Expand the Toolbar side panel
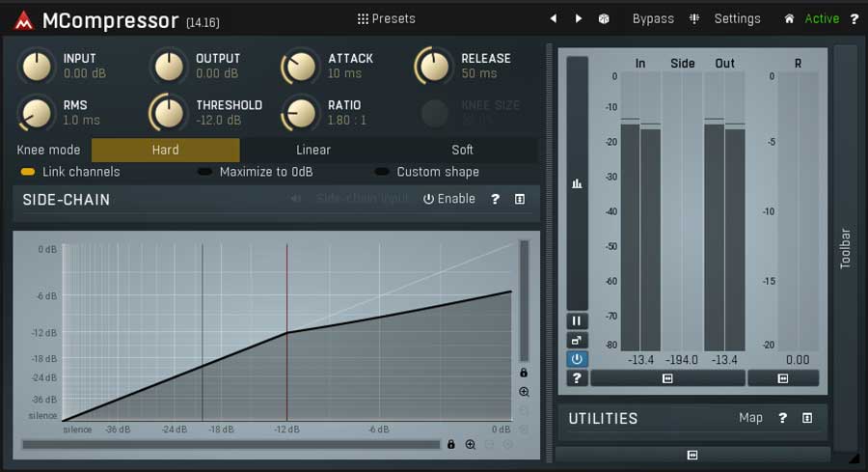This screenshot has height=472, width=868. 845,248
